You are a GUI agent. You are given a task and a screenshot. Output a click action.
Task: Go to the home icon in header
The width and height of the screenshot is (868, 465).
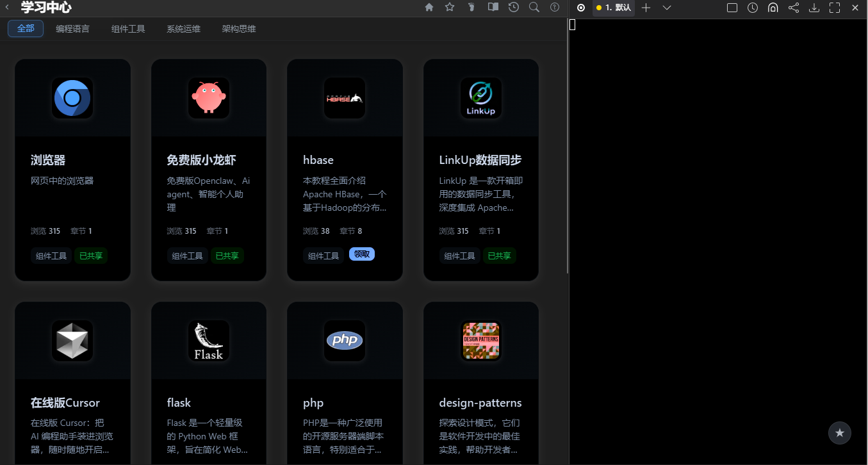tap(429, 7)
